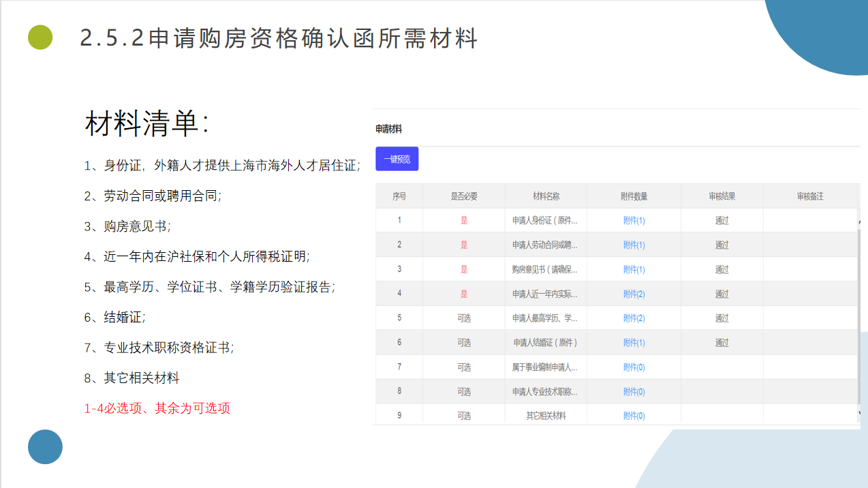Open 附件(0) link for 申请人专业技术职称 row
Screen dimensions: 868x488
click(x=634, y=392)
